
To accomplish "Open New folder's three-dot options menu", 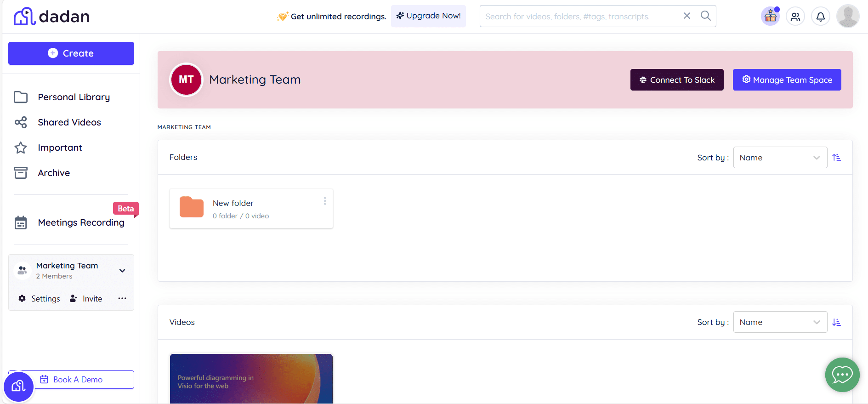I will tap(325, 201).
